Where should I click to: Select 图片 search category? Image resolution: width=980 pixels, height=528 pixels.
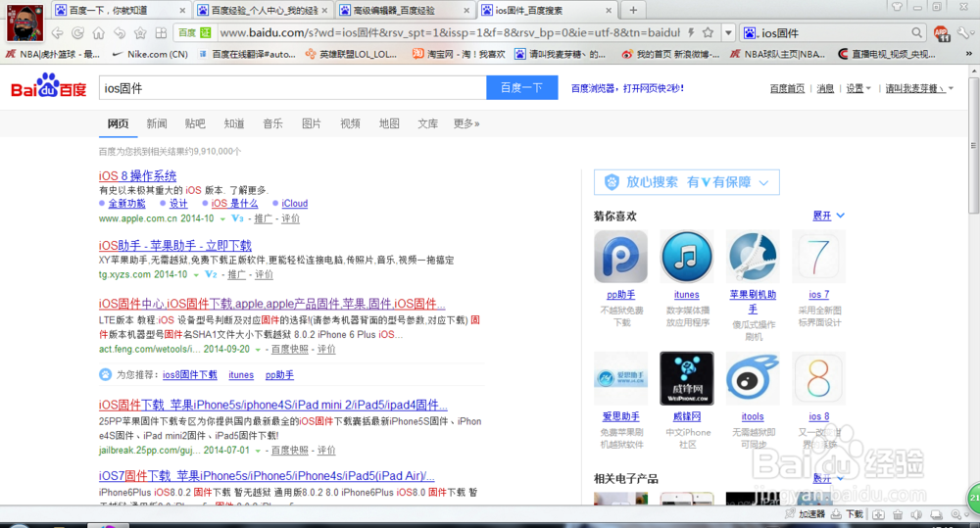[312, 123]
